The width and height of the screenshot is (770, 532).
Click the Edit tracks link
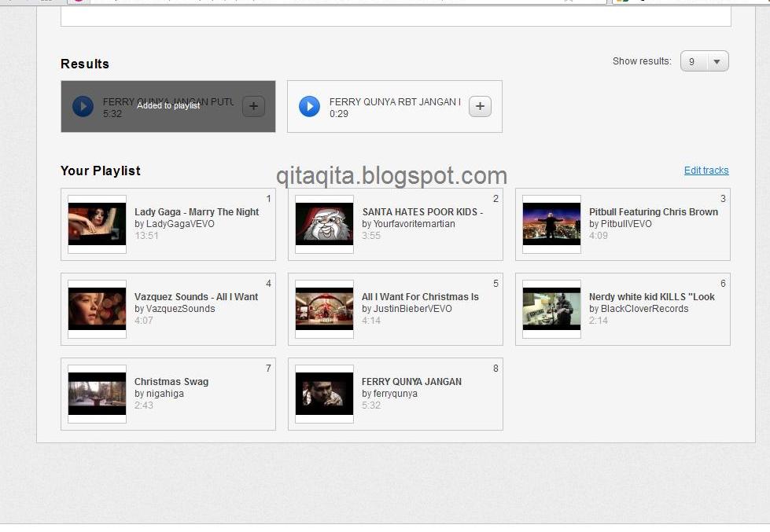(706, 171)
